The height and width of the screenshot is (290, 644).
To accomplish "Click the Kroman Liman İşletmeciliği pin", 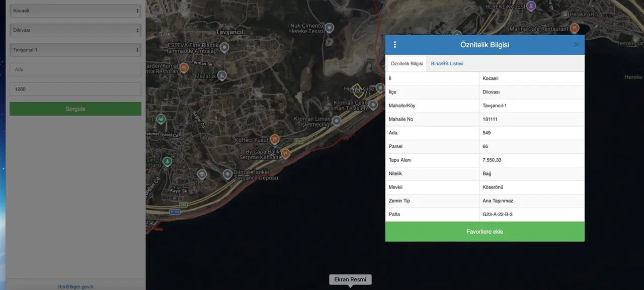I will 336,121.
